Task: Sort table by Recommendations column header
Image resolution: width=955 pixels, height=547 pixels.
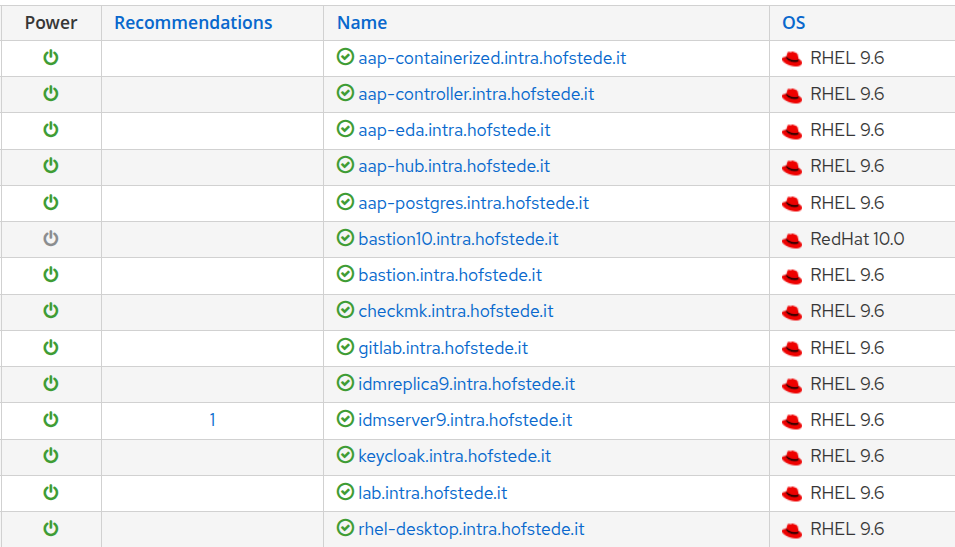Action: pyautogui.click(x=193, y=22)
